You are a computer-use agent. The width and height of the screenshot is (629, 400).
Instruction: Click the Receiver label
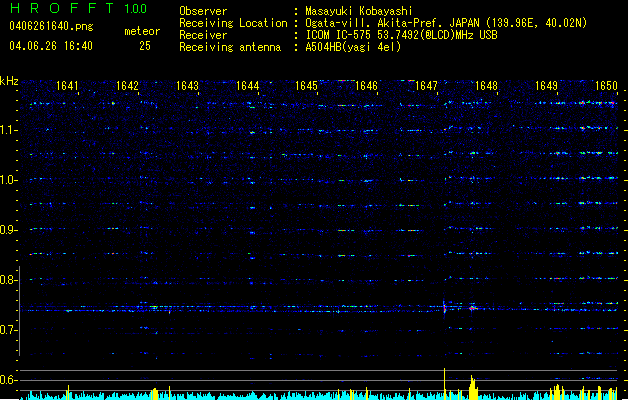[203, 35]
